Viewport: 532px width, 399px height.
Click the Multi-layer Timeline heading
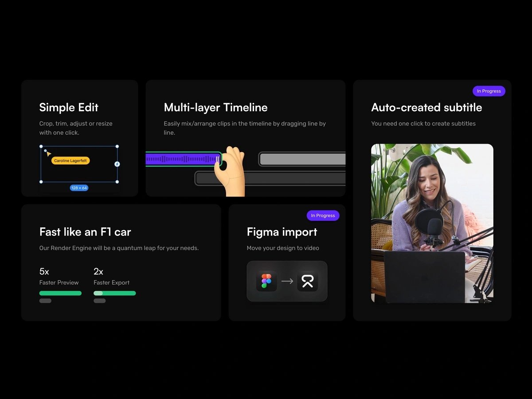pos(215,107)
